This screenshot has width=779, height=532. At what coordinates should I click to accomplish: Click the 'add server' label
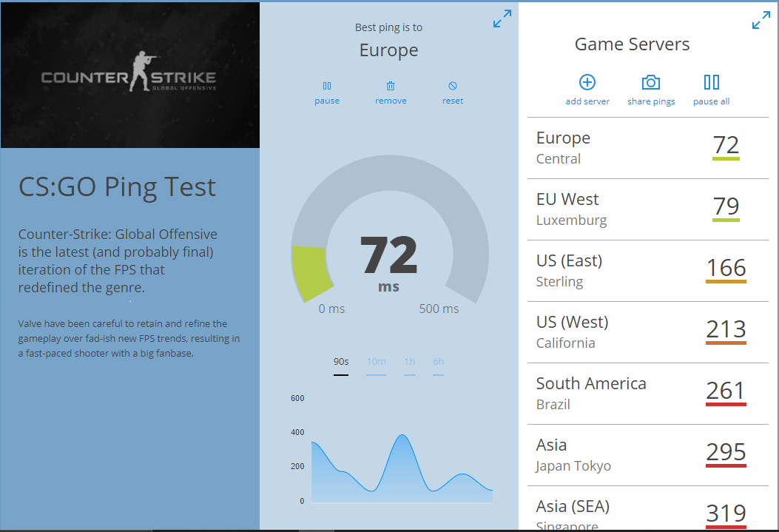[x=587, y=101]
